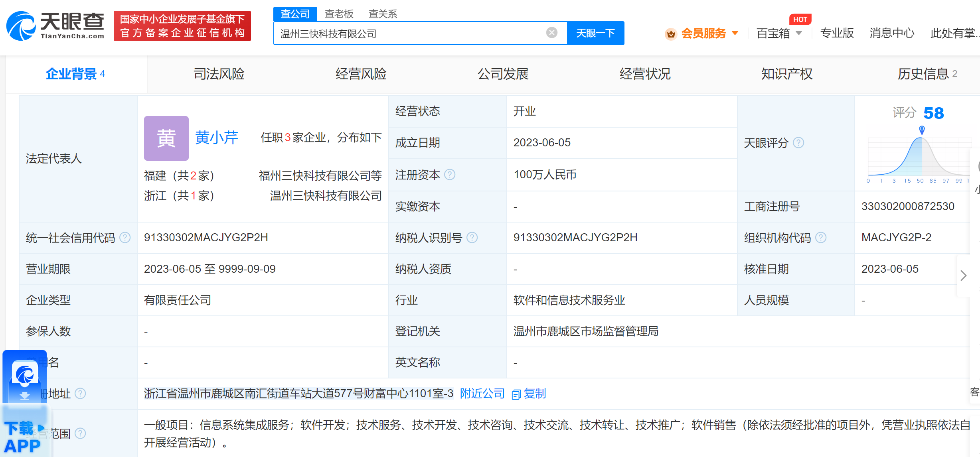Click help icon next to 天眼评分
Viewport: 980px width, 457px height.
point(798,143)
